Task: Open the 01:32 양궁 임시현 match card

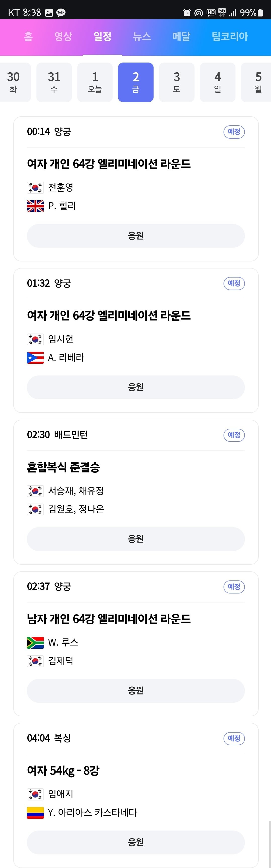Action: tap(136, 340)
